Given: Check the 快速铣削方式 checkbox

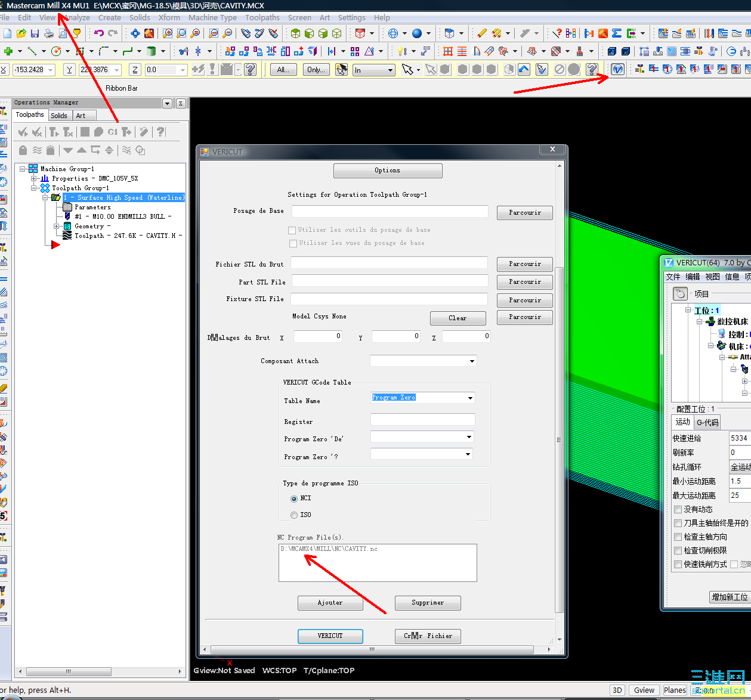Looking at the screenshot, I should click(x=678, y=564).
